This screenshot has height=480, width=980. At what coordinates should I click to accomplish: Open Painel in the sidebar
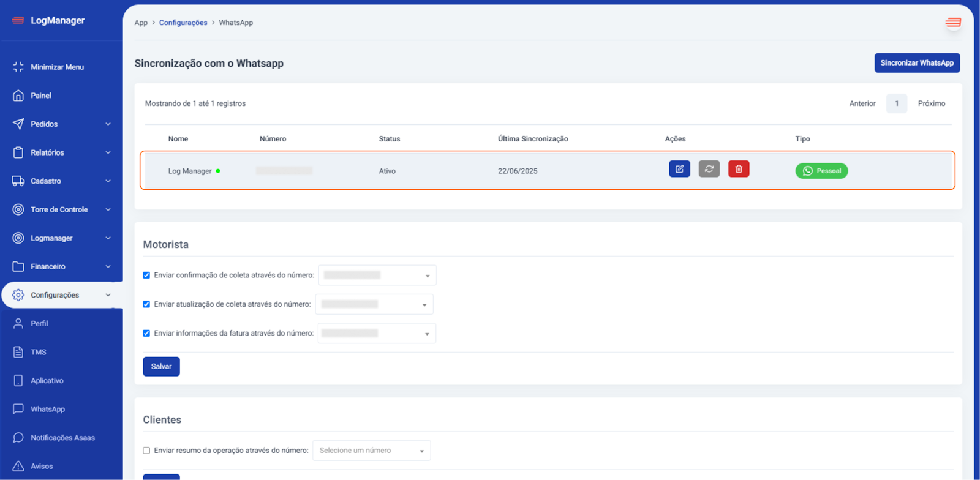point(41,96)
